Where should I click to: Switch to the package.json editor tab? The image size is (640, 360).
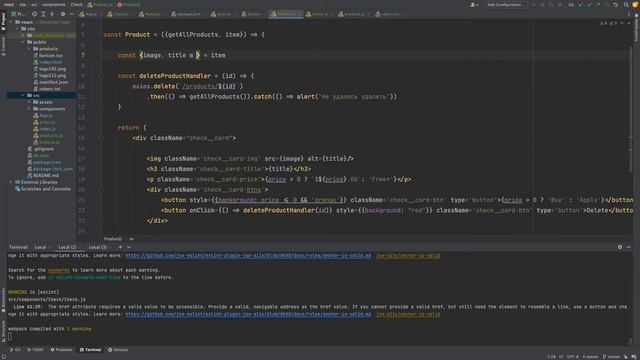[187, 14]
